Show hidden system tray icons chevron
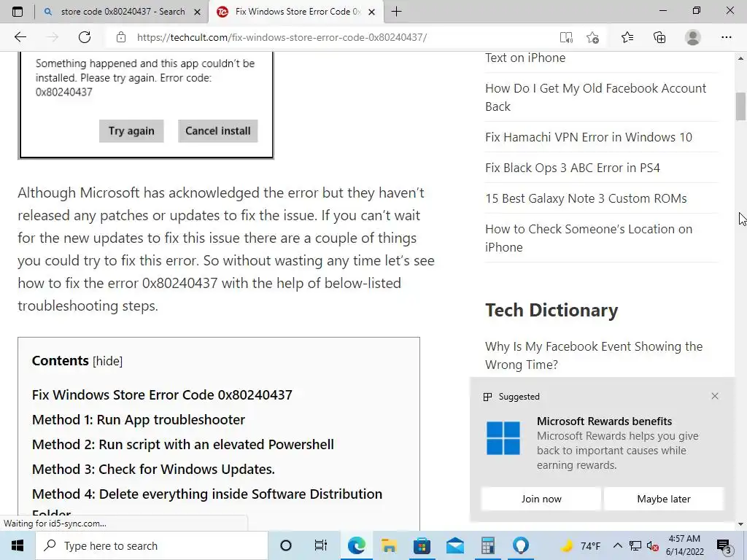Screen dimensions: 747x560 (x=617, y=545)
